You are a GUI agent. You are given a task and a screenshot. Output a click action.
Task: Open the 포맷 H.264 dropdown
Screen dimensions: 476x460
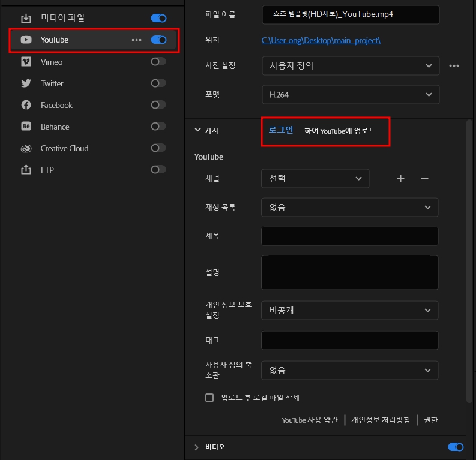point(351,95)
